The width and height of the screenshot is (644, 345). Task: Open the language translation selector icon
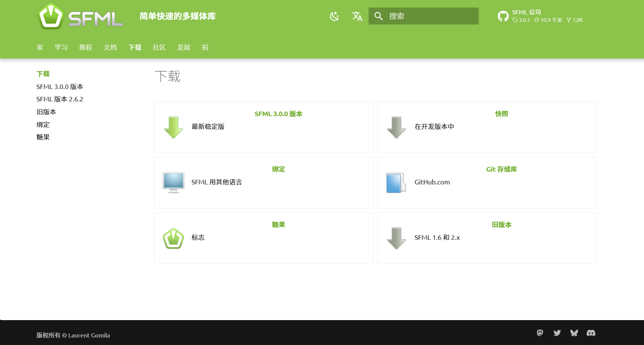coord(357,16)
